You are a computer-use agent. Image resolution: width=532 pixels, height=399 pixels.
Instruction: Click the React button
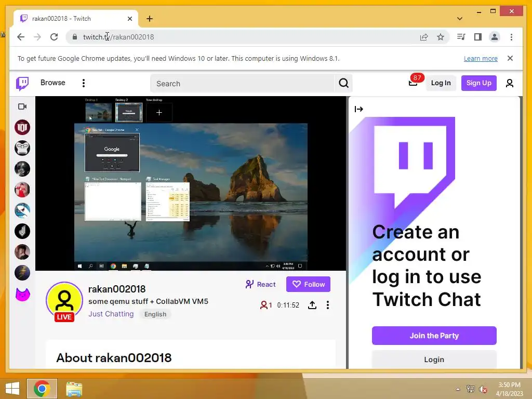261,284
